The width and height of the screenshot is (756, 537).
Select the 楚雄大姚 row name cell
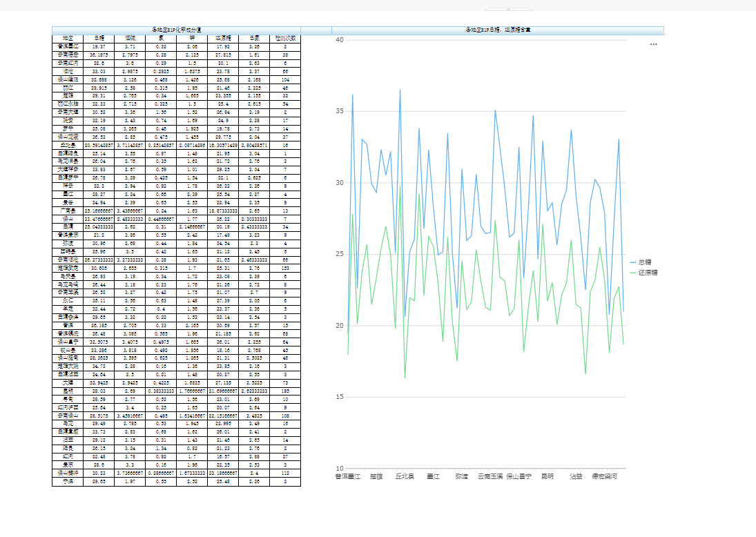coord(68,367)
